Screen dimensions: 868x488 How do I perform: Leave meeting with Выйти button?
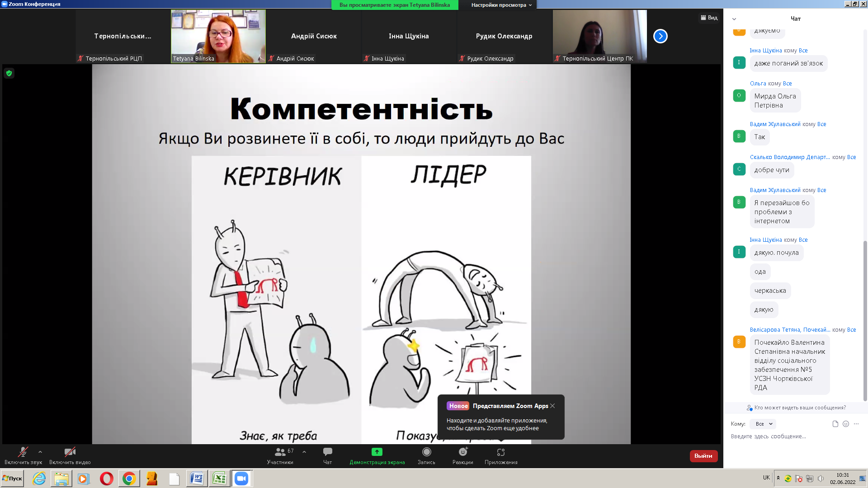tap(703, 456)
